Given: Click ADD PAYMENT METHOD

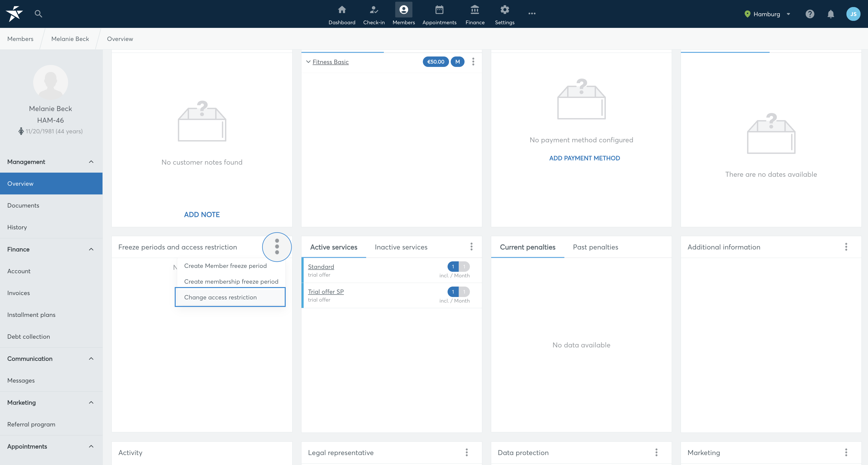Looking at the screenshot, I should coord(584,158).
